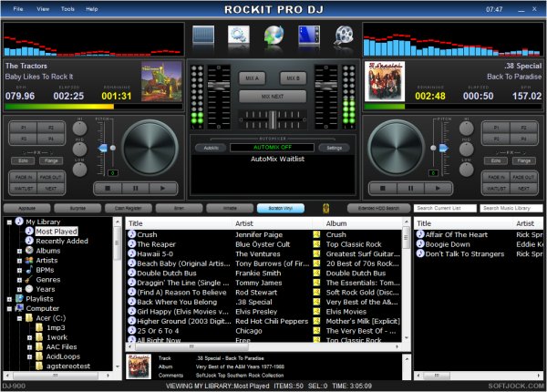
Task: Expand the Years tree node
Action: (19, 289)
